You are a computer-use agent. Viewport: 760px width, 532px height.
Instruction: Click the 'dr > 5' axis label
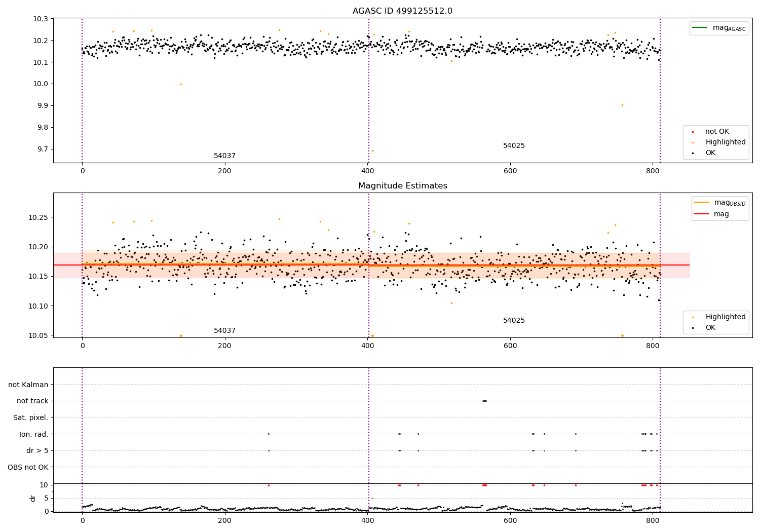click(37, 450)
